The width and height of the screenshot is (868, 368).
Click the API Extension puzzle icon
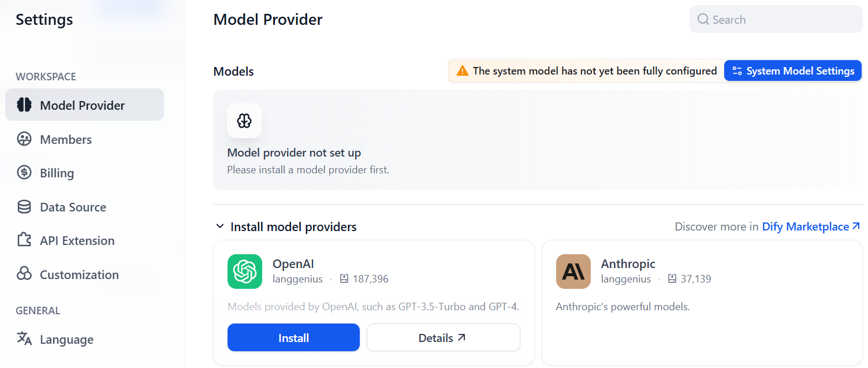(x=24, y=240)
